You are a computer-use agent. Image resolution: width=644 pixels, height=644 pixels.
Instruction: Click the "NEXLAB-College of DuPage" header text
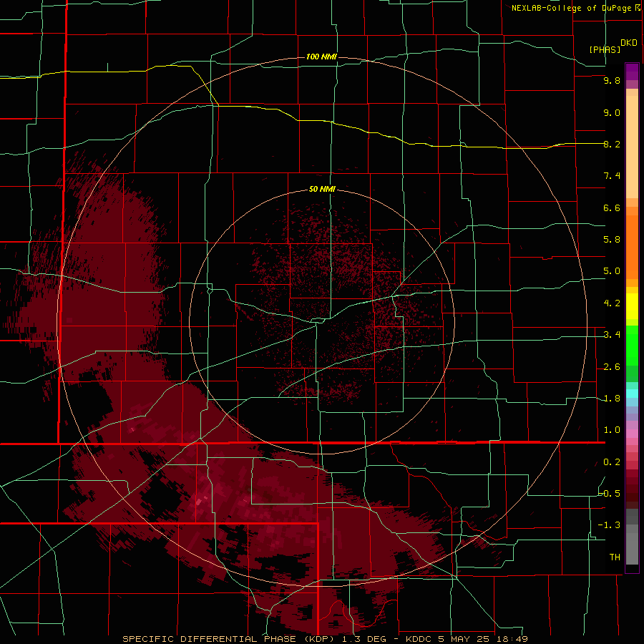(572, 8)
